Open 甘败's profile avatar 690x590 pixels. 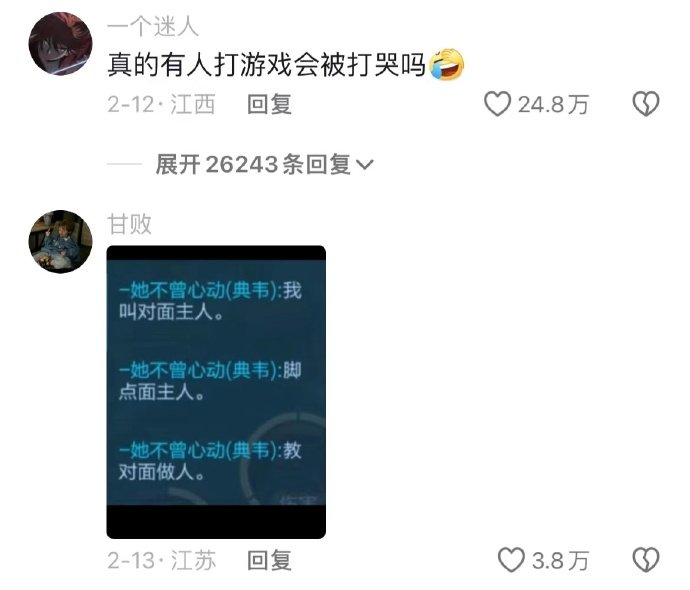click(x=60, y=242)
